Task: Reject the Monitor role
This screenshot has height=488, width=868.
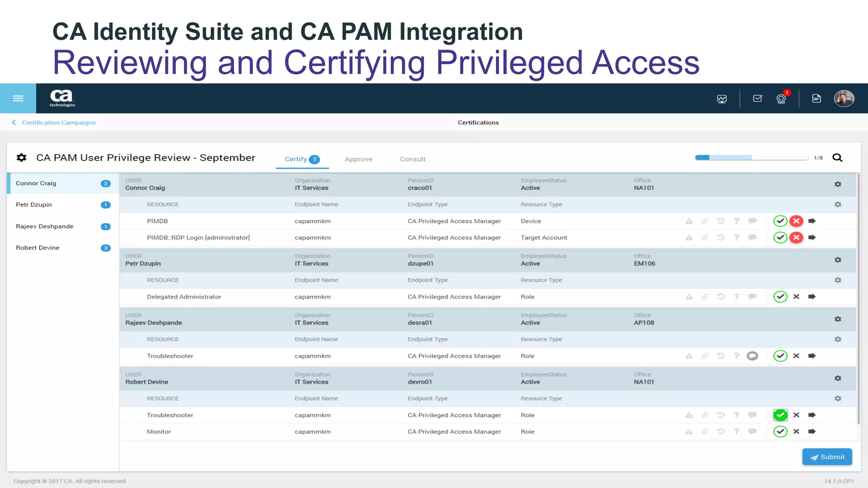Action: coord(796,432)
